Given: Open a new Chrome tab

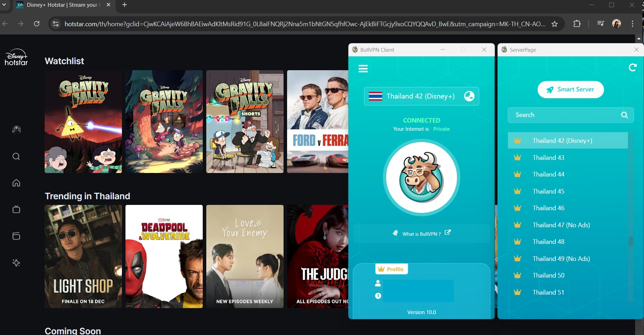Looking at the screenshot, I should (x=124, y=5).
